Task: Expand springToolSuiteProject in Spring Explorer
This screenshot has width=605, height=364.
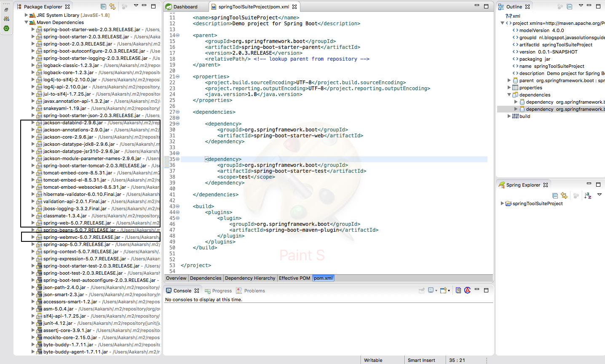Action: [x=502, y=203]
